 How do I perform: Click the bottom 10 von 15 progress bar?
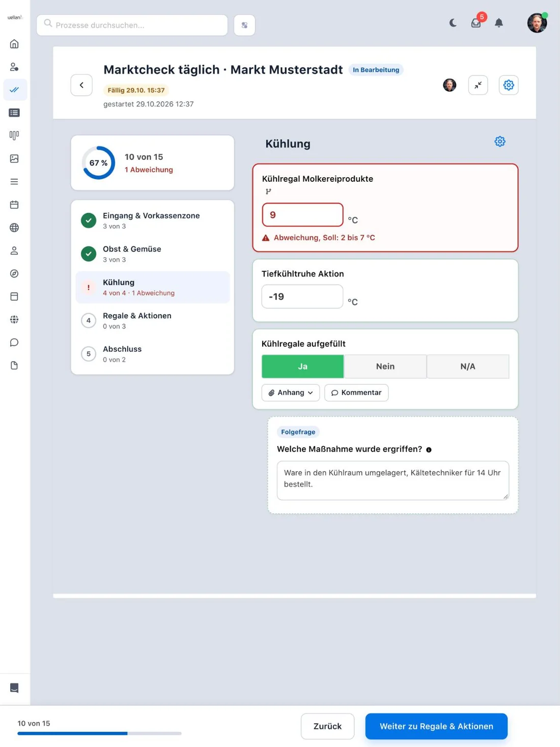click(x=99, y=733)
